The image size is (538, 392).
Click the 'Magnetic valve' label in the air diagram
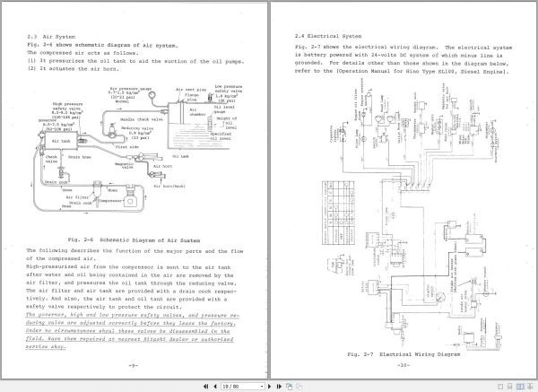click(x=125, y=166)
